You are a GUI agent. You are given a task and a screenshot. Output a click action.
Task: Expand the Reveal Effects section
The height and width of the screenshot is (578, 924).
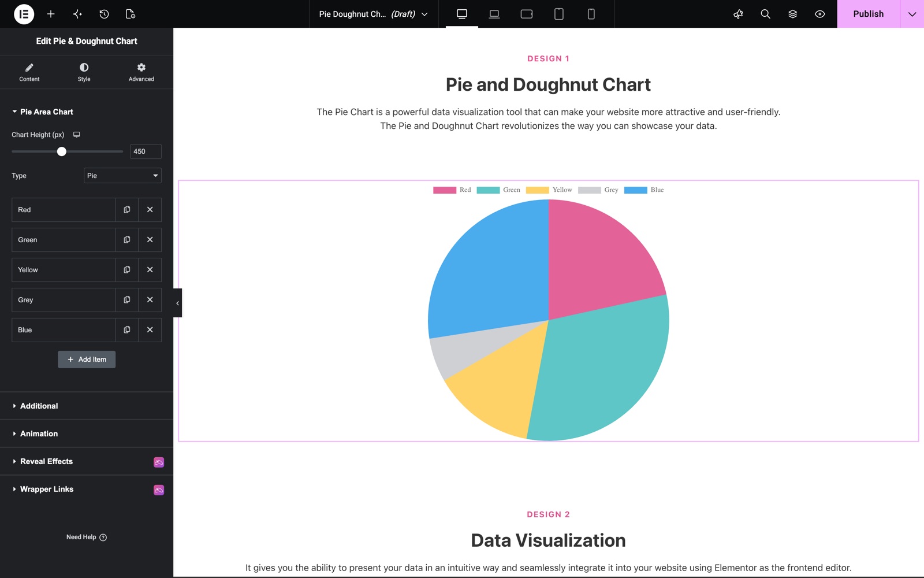coord(87,461)
